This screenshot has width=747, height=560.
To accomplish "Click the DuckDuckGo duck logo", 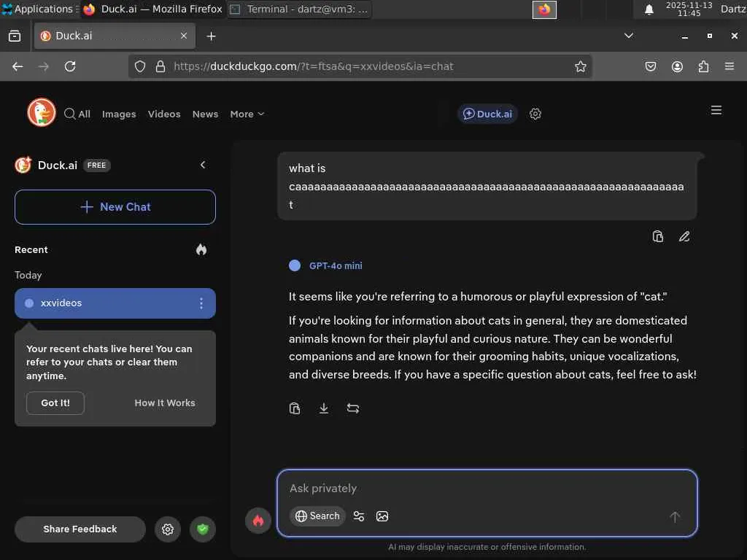I will pos(42,112).
